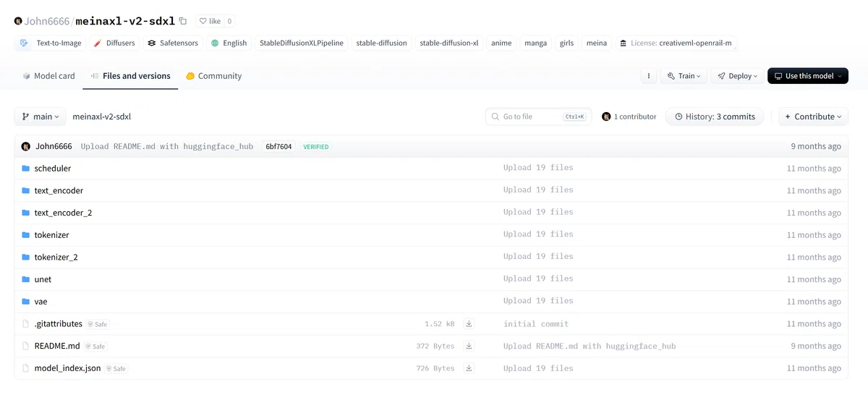Open commit hash 6bf7604
The height and width of the screenshot is (395, 868).
pyautogui.click(x=278, y=146)
